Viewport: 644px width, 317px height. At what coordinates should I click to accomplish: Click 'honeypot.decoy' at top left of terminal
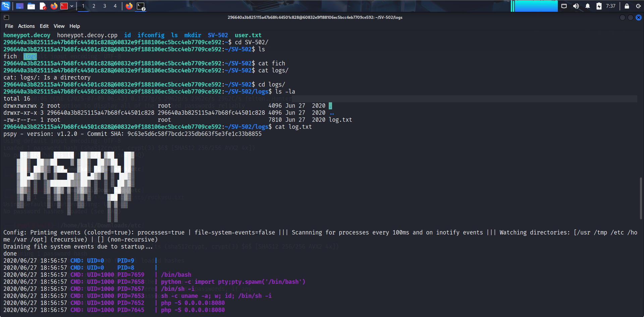[x=27, y=35]
